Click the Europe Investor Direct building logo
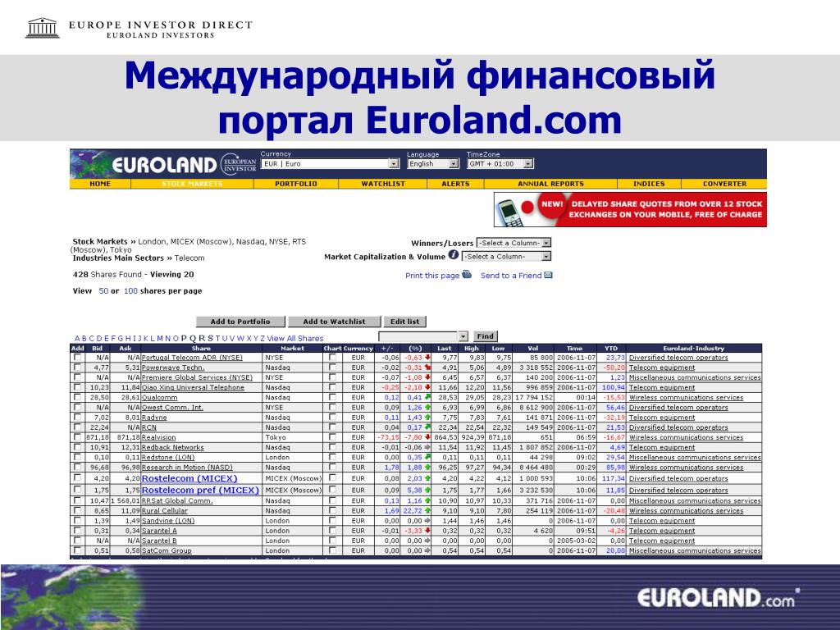The image size is (840, 630). point(43,28)
